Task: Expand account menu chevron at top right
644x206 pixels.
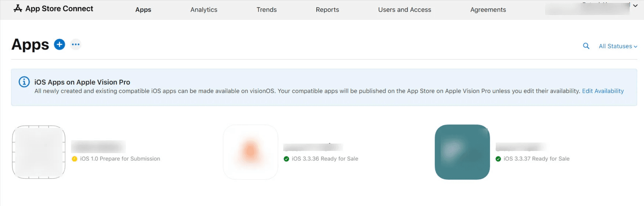Action: [x=635, y=6]
